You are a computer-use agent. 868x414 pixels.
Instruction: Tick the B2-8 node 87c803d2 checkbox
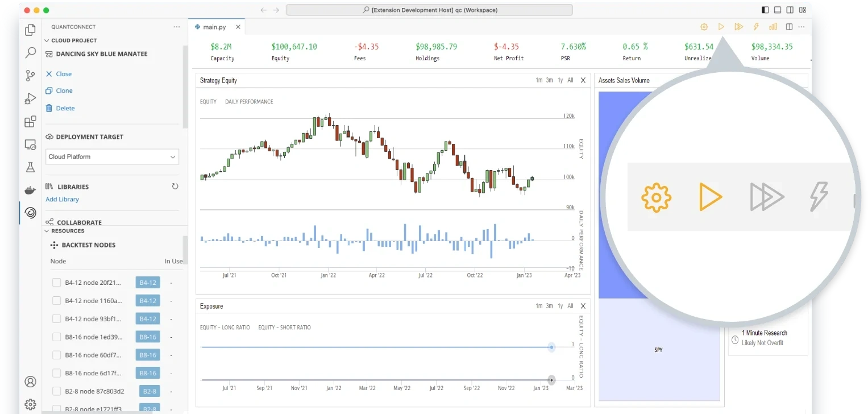pyautogui.click(x=56, y=391)
